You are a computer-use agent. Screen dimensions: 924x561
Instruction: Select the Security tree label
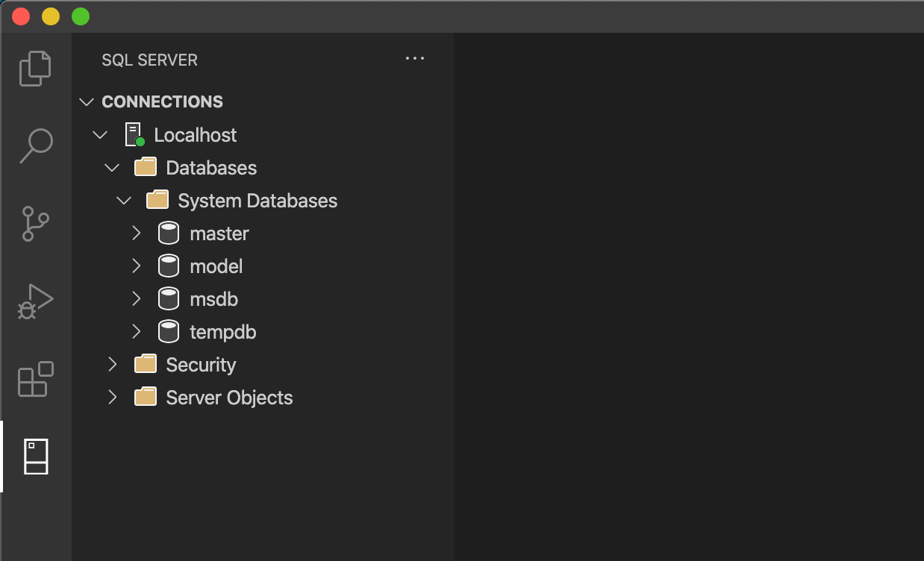point(201,365)
